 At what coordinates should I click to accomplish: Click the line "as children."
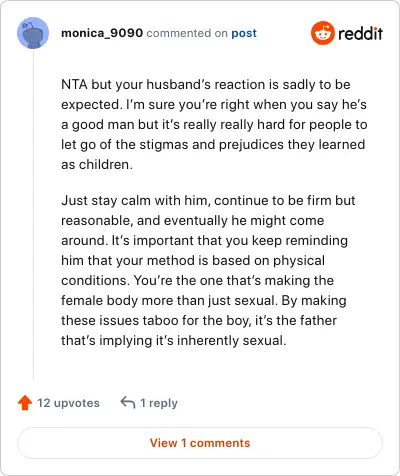97,165
